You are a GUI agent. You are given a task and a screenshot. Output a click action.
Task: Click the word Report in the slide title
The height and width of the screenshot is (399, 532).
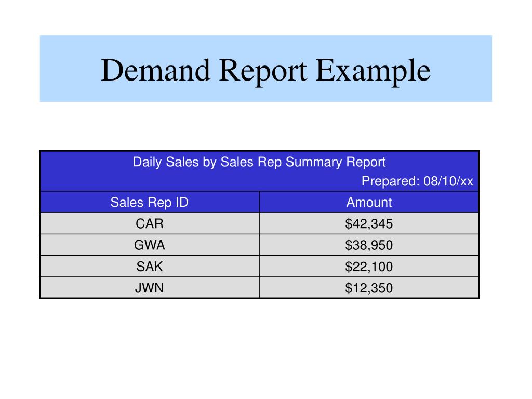(x=263, y=72)
